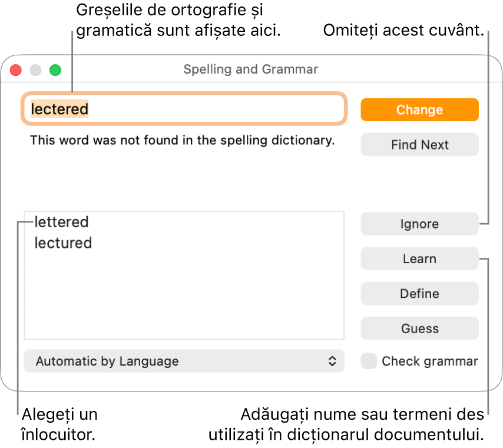Click the up-down chevron on the language menu

click(333, 361)
